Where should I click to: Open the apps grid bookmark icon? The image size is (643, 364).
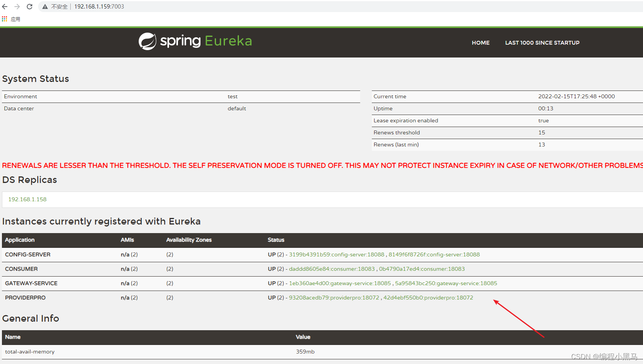(5, 19)
